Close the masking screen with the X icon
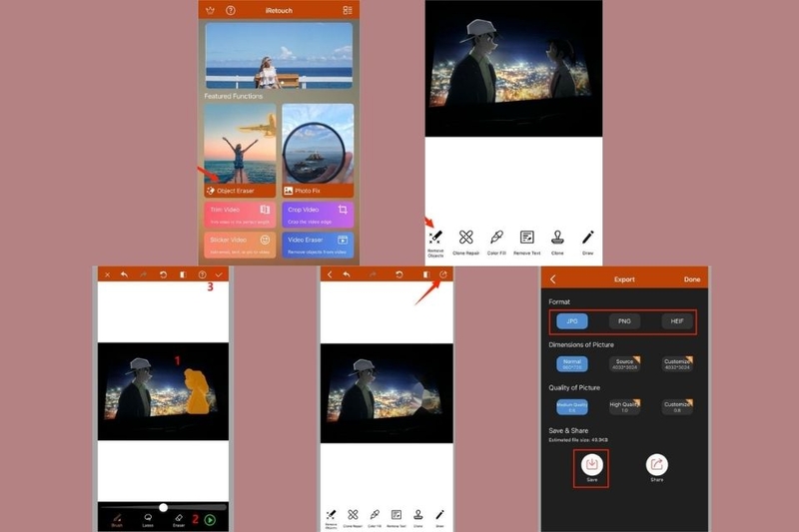Image resolution: width=799 pixels, height=532 pixels. (107, 274)
